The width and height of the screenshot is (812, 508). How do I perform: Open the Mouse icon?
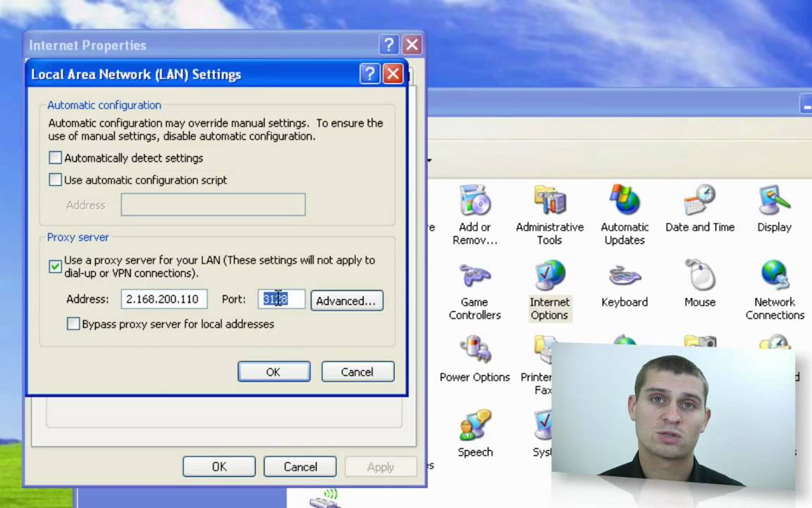point(700,284)
